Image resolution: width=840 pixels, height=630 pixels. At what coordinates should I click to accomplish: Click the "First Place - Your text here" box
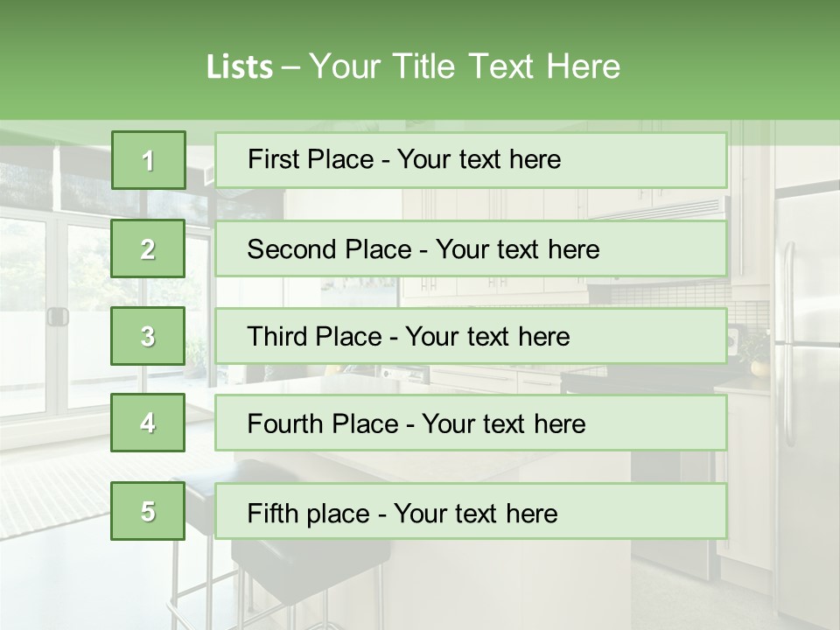coord(471,160)
